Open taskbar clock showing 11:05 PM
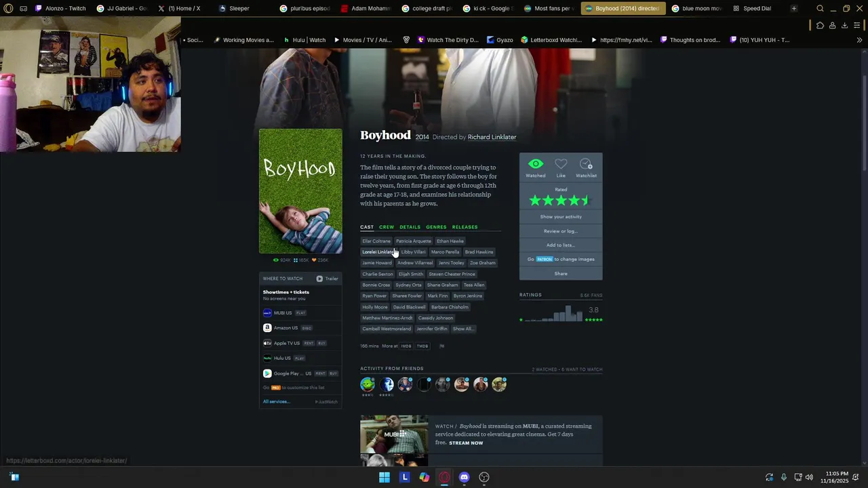This screenshot has height=488, width=868. point(834,477)
